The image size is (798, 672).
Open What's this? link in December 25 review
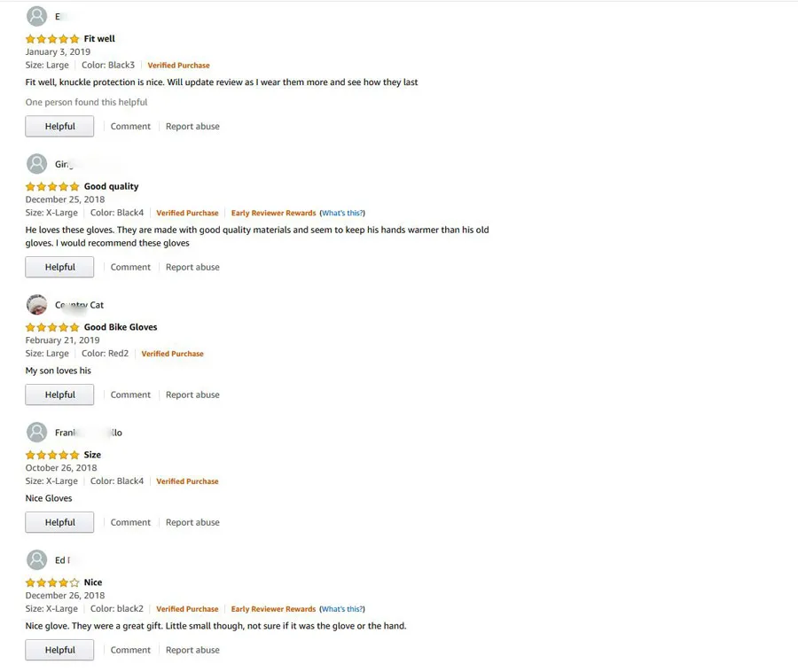[x=342, y=213]
